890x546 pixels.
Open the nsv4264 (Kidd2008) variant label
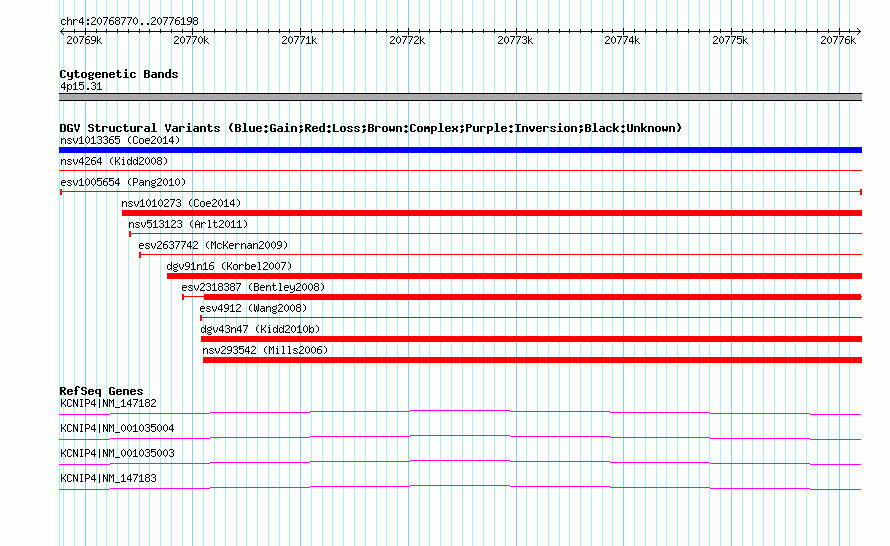[114, 161]
